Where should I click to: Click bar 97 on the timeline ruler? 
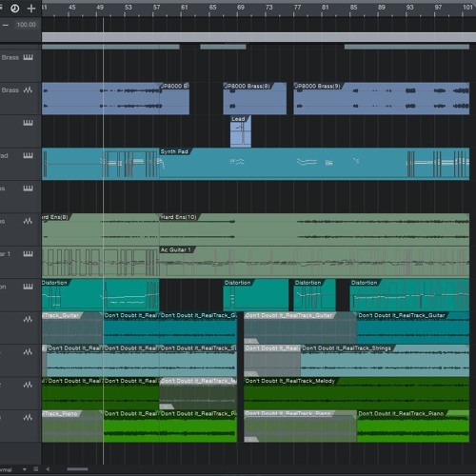[438, 8]
